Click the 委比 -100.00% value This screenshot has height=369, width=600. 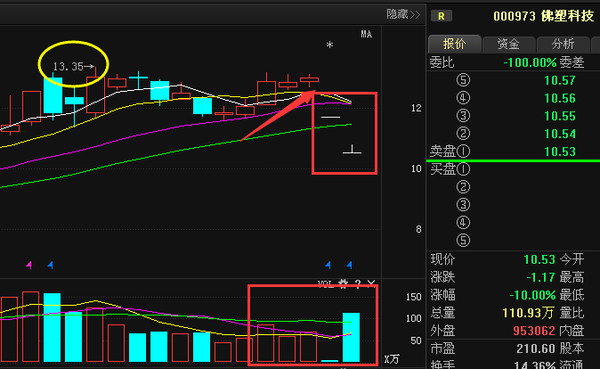click(530, 62)
